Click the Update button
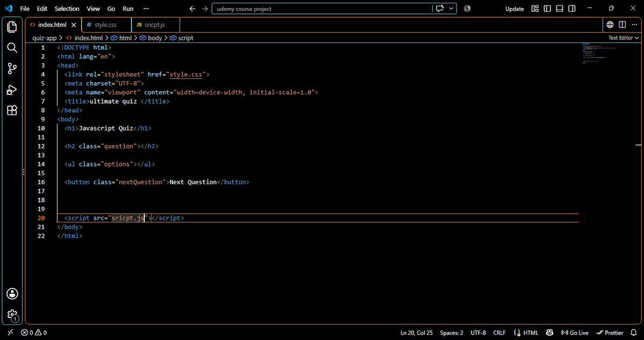The height and width of the screenshot is (340, 644). pos(515,9)
